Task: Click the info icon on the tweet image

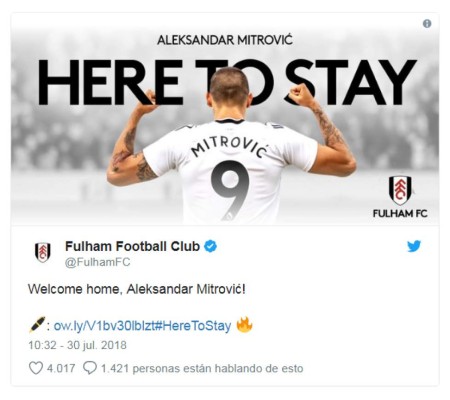Action: 427,24
